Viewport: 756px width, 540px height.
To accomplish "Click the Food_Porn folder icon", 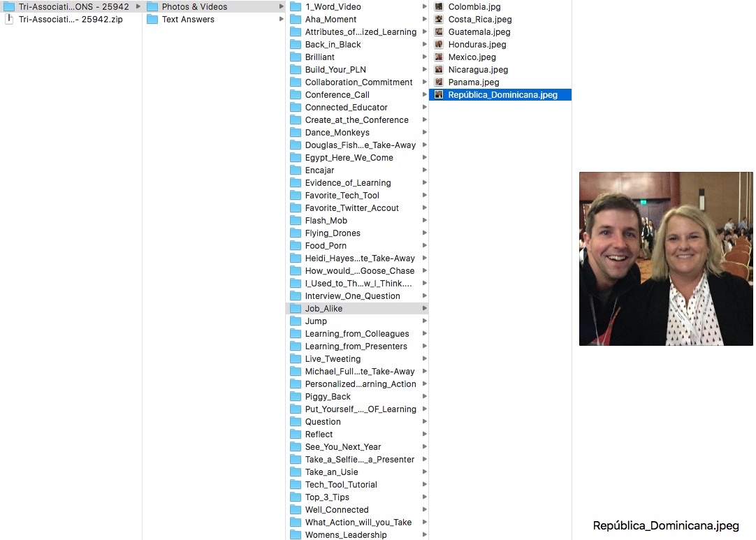I will (296, 245).
